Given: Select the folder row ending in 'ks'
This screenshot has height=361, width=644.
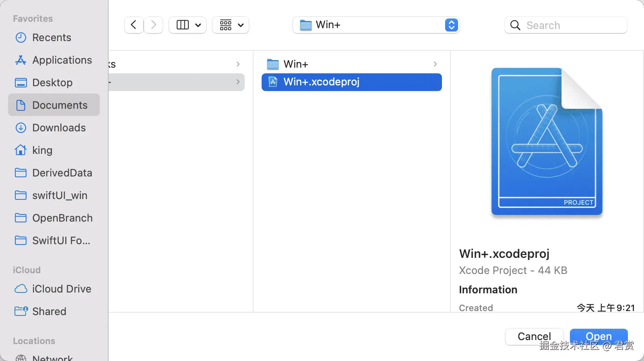Looking at the screenshot, I should pyautogui.click(x=176, y=64).
